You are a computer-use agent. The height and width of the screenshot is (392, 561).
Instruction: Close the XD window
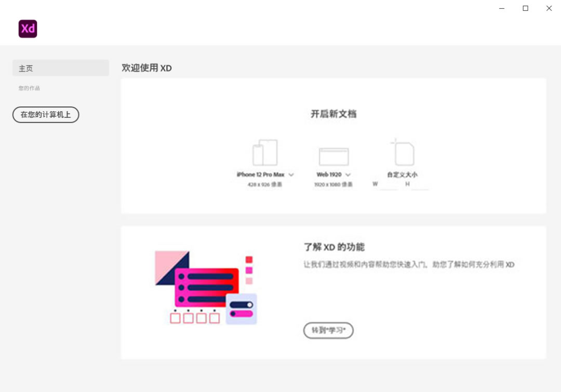(549, 8)
